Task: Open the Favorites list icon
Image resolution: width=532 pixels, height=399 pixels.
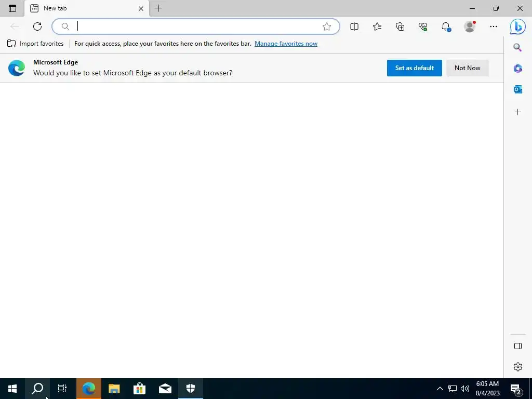Action: pyautogui.click(x=377, y=26)
